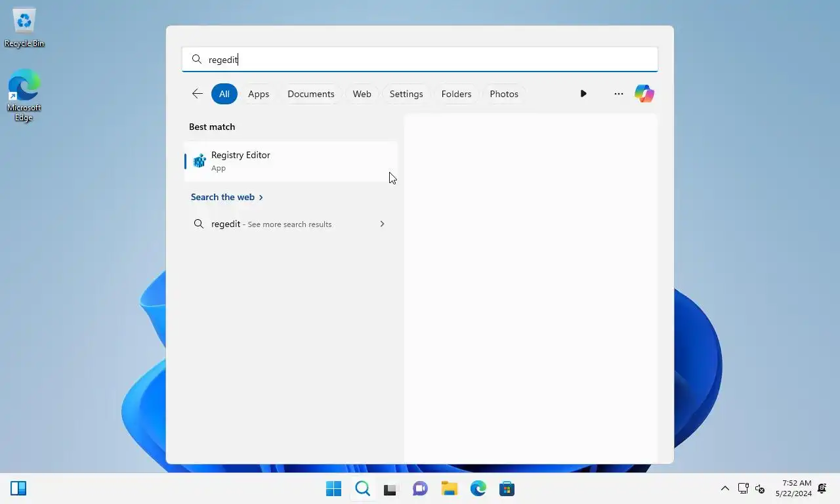This screenshot has width=840, height=504.
Task: Open regedit See more search results
Action: pyautogui.click(x=291, y=224)
